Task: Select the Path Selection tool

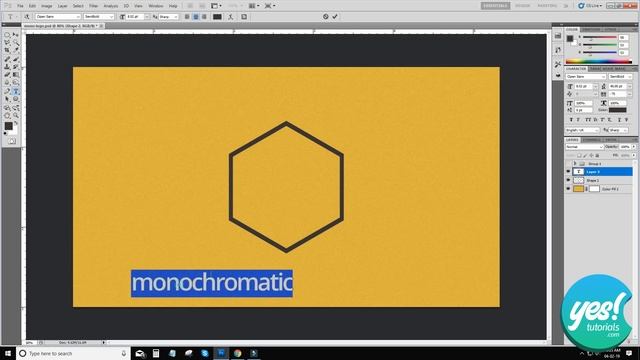Action: point(7,100)
